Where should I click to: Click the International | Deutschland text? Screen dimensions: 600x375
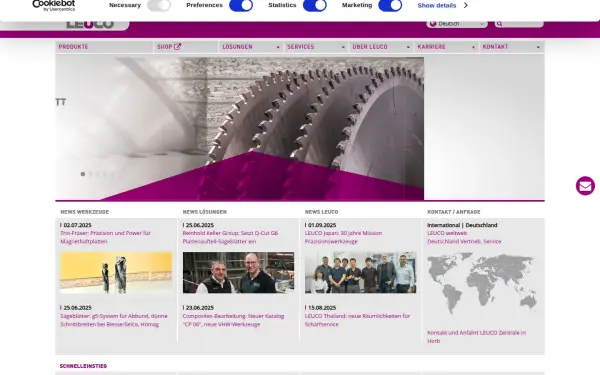point(462,225)
